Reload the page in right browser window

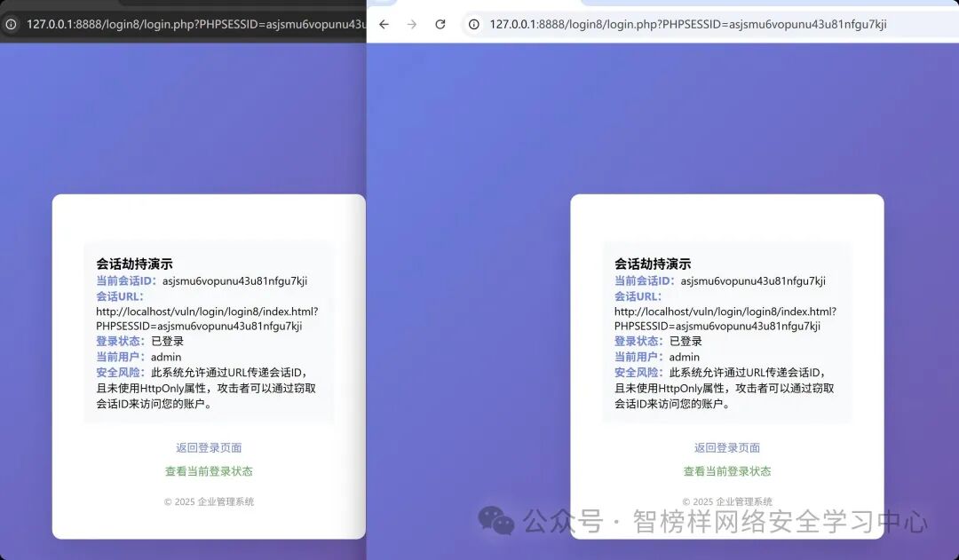tap(440, 25)
